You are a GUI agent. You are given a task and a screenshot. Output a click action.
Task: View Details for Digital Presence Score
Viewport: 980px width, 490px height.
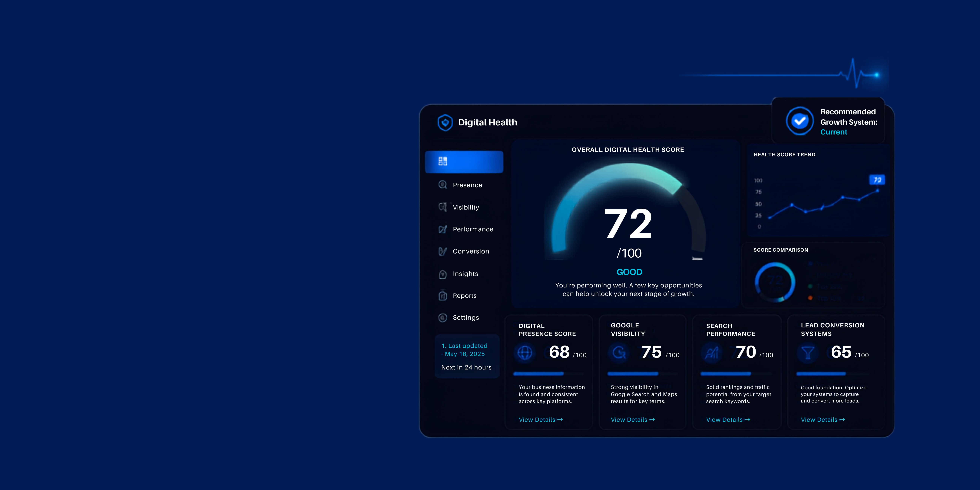(541, 420)
